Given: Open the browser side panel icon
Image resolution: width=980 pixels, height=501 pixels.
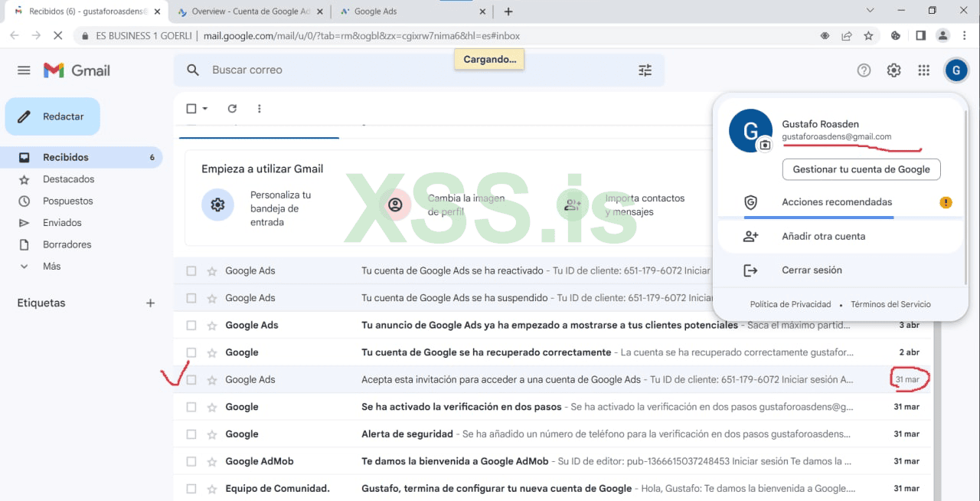Looking at the screenshot, I should click(920, 35).
